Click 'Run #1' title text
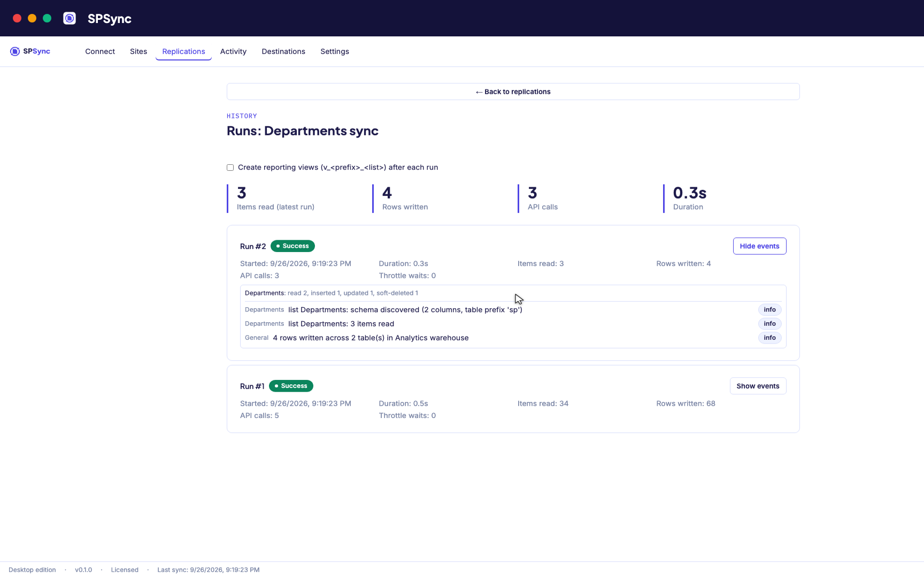 click(252, 386)
